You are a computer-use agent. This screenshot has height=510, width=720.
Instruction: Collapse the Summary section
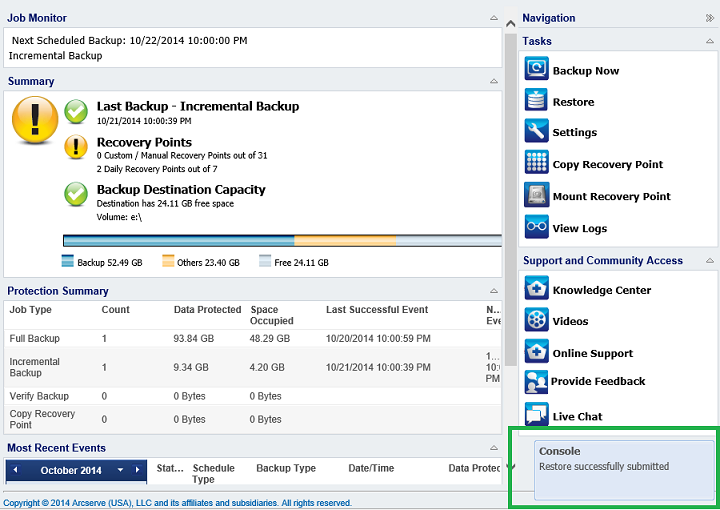click(493, 81)
